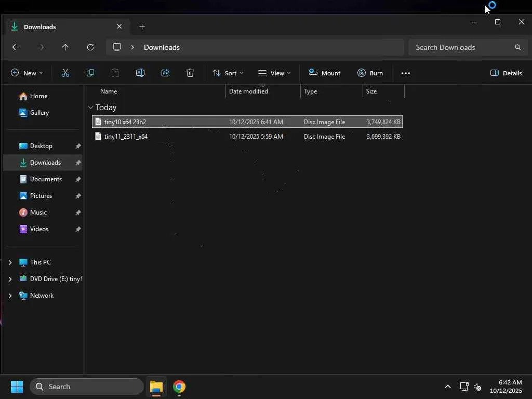Unpin Desktop from Quick access

click(78, 146)
